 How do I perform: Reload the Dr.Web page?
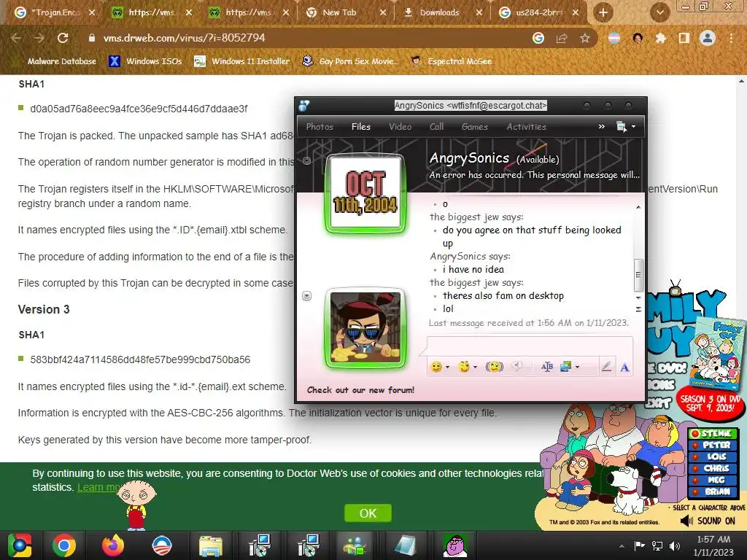coord(63,38)
